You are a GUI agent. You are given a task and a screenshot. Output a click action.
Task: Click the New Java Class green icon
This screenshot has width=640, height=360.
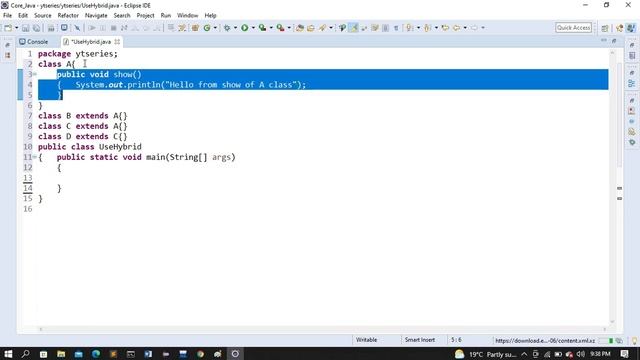pos(207,28)
